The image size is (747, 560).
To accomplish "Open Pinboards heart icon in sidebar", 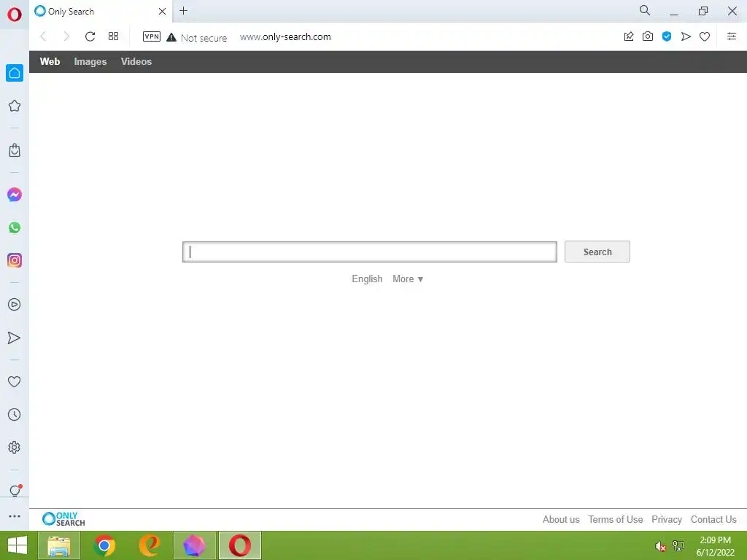I will click(x=15, y=381).
